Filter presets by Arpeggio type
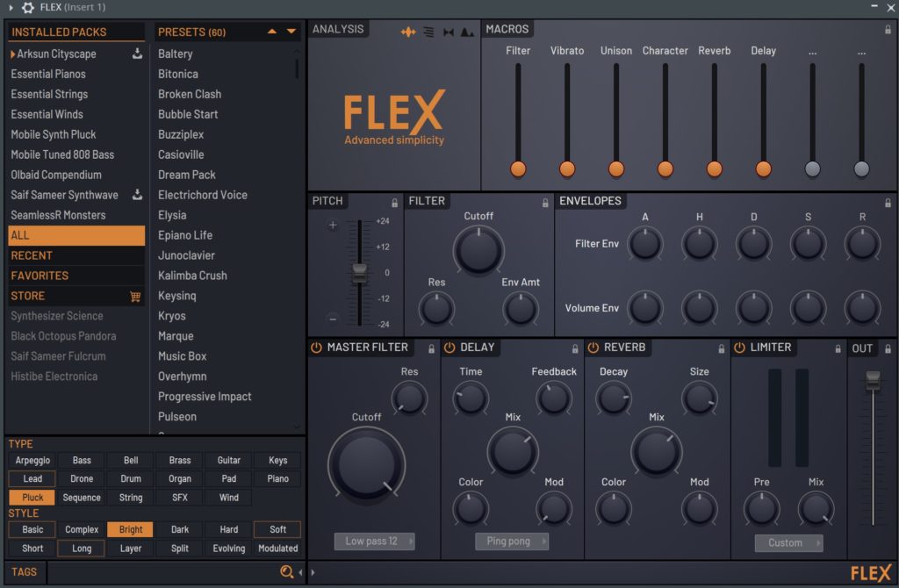899x588 pixels. 32,460
